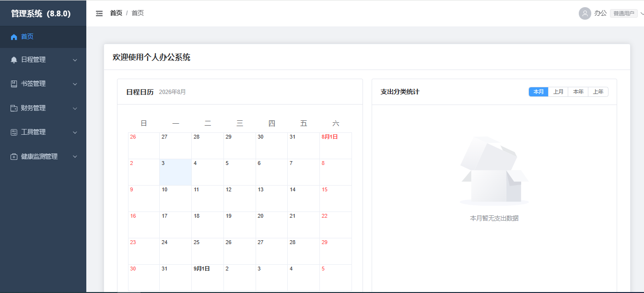Image resolution: width=644 pixels, height=293 pixels.
Task: Click calendar date 10
Action: pos(176,199)
